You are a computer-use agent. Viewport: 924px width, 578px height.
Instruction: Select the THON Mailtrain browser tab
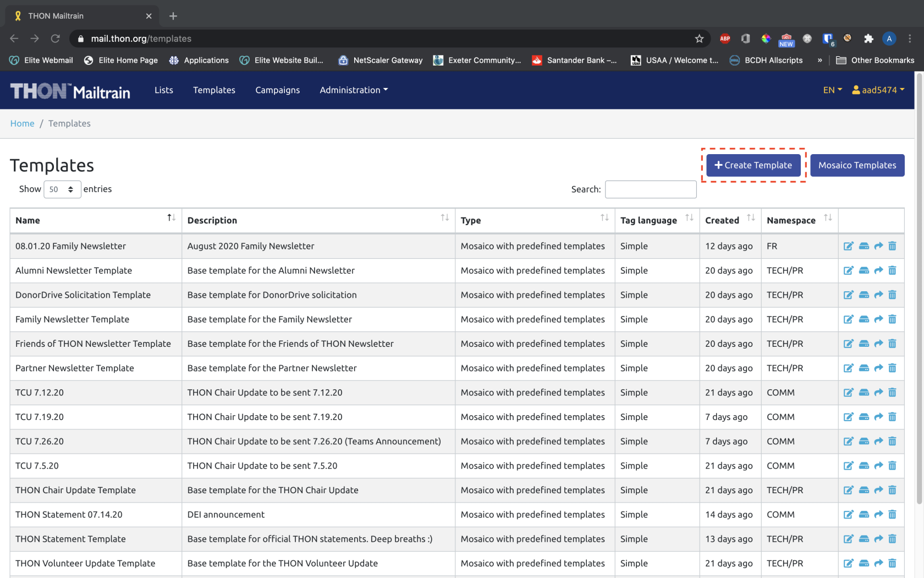pos(82,16)
